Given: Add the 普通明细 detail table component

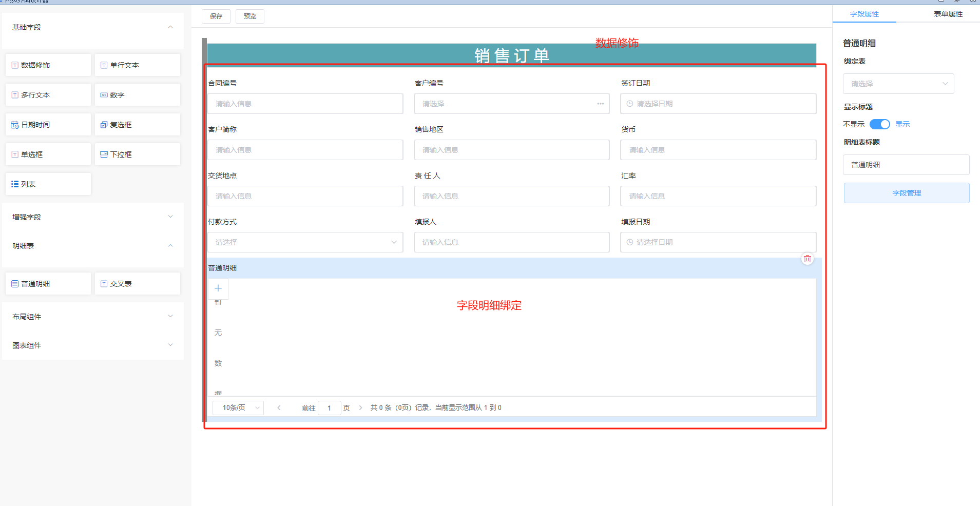Looking at the screenshot, I should point(48,284).
